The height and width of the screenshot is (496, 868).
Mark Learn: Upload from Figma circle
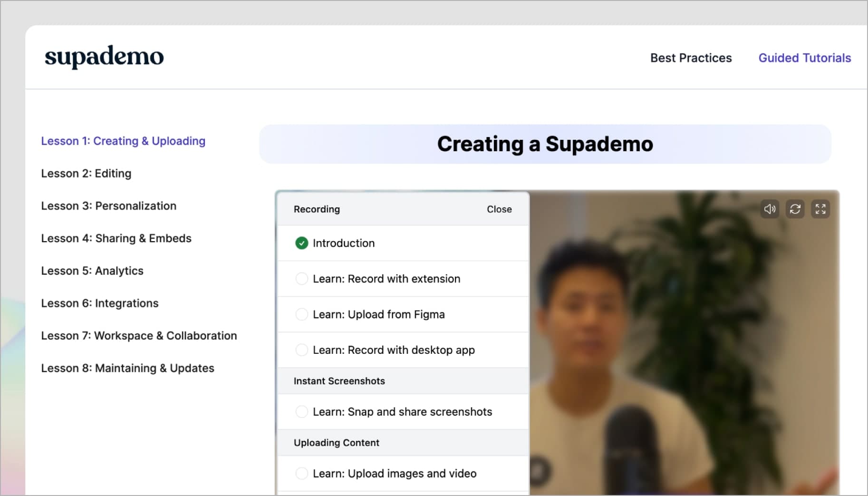tap(301, 314)
